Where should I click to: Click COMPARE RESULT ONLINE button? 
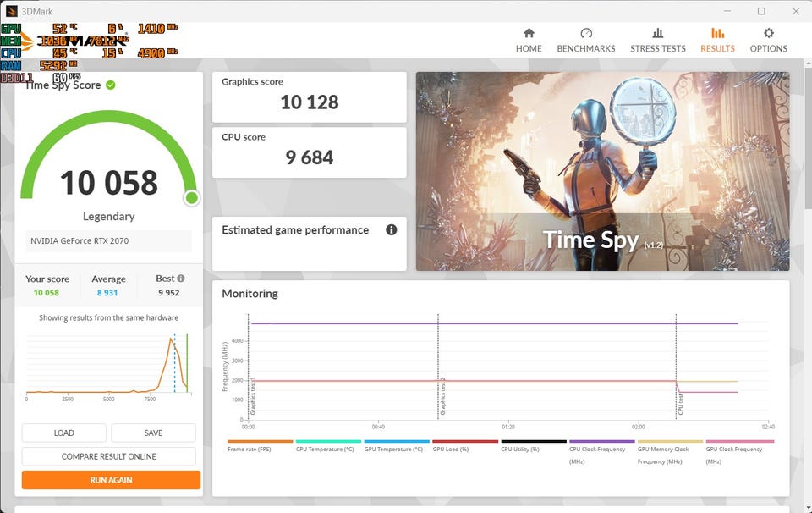[x=109, y=456]
